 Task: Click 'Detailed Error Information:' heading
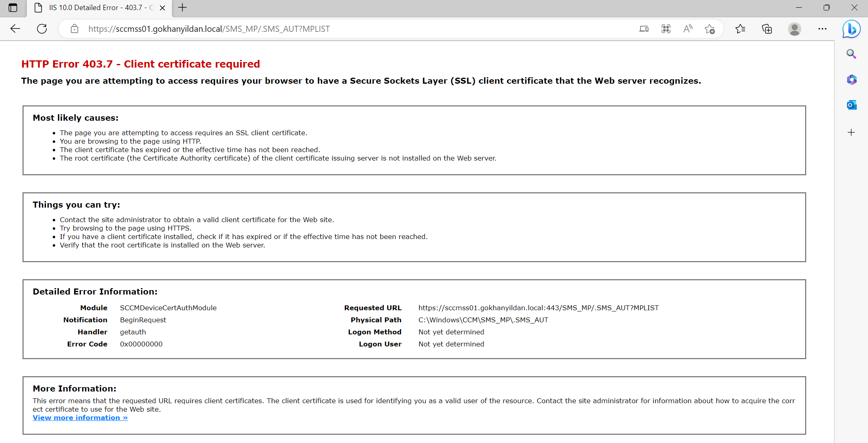95,292
